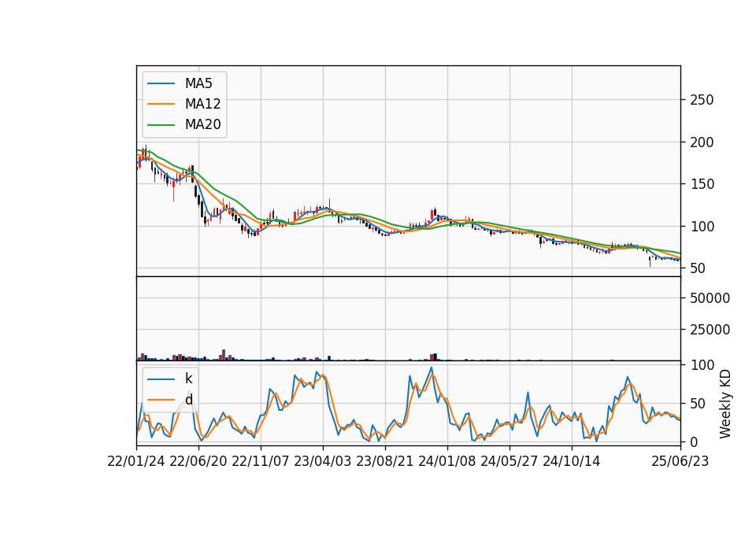Click the 50000 volume axis label
The width and height of the screenshot is (756, 543).
pyautogui.click(x=710, y=298)
